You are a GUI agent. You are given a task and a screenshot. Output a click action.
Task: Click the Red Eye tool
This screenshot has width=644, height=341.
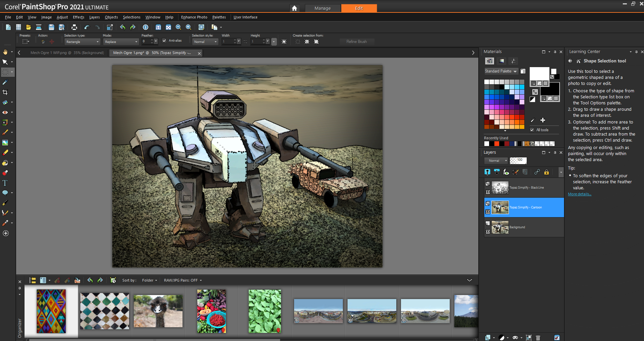click(5, 112)
